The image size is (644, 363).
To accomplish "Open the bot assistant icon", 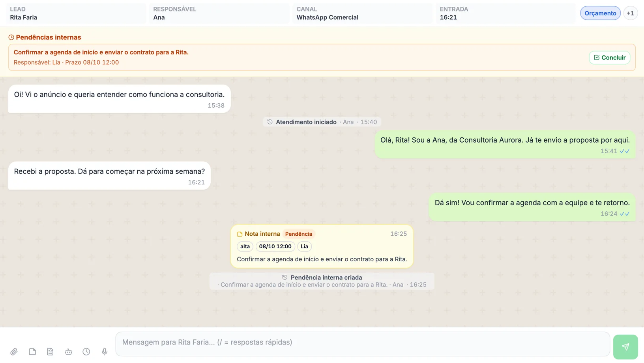I will [x=68, y=352].
